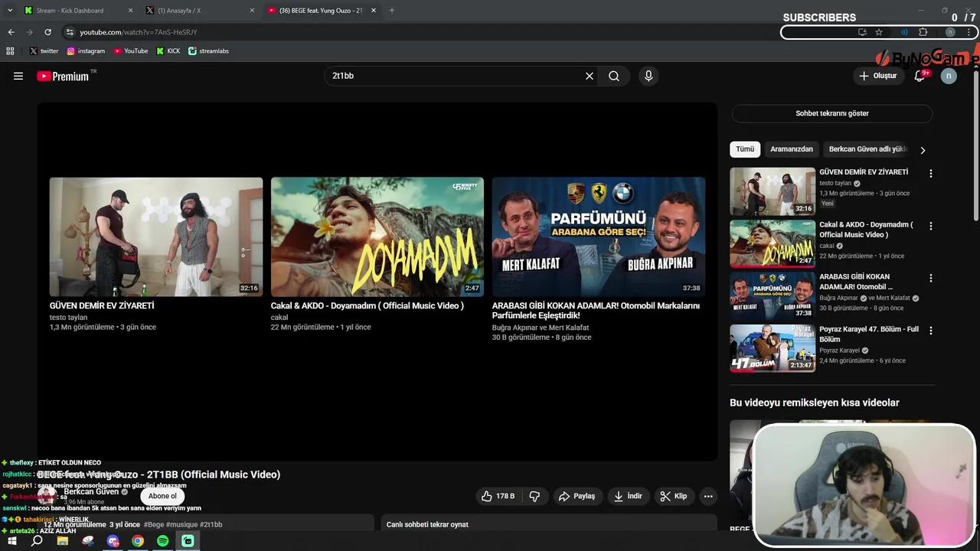
Task: Open apps grid in bookmarks bar
Action: (10, 51)
